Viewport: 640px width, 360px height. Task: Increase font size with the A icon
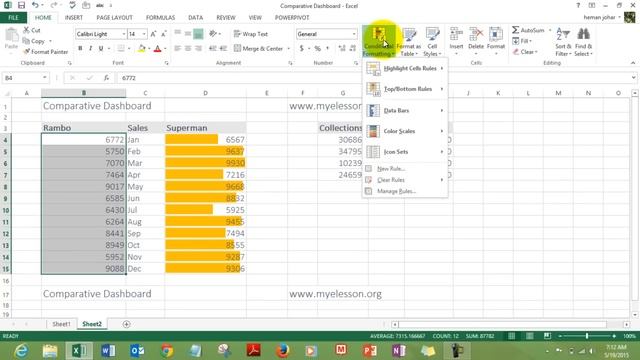pos(153,34)
